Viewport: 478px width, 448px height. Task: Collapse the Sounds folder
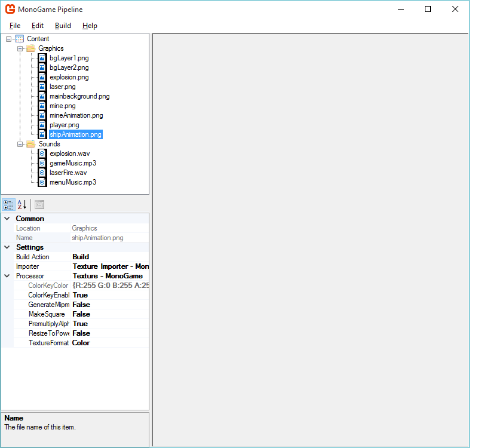point(20,143)
